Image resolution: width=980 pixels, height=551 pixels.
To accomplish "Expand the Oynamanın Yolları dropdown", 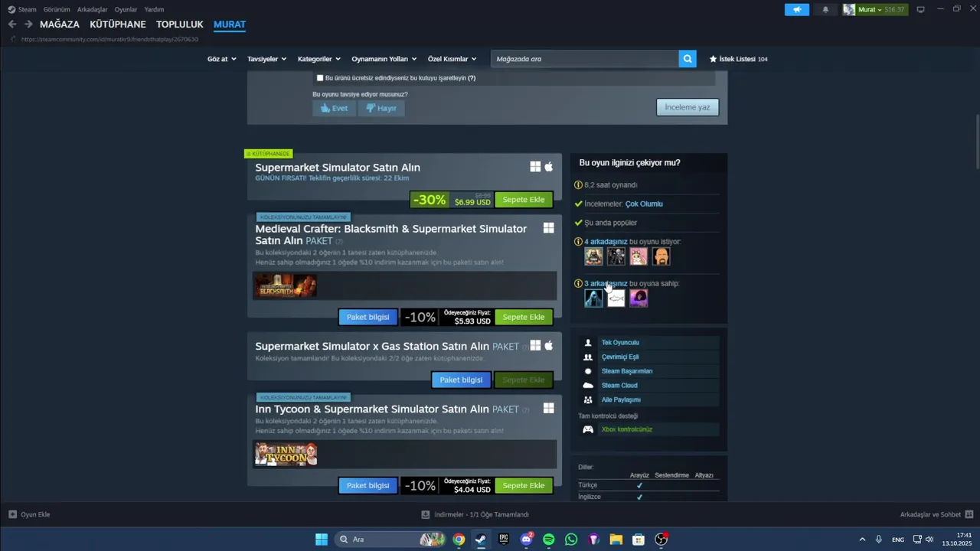I will click(384, 59).
